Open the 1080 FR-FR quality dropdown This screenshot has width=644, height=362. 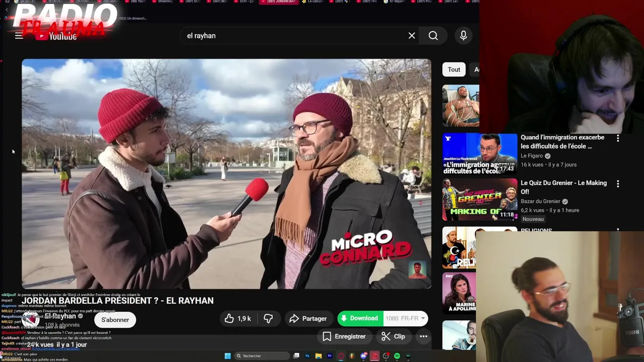pos(406,318)
